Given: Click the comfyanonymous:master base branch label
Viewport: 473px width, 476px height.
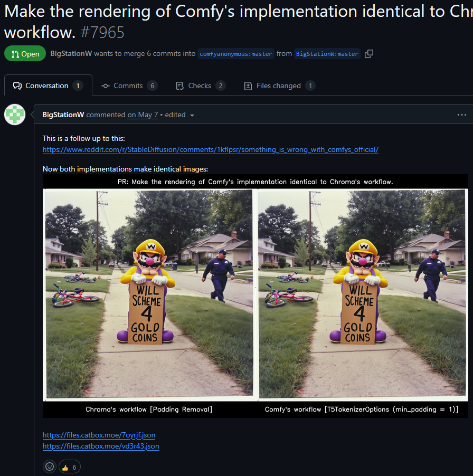Looking at the screenshot, I should point(236,54).
